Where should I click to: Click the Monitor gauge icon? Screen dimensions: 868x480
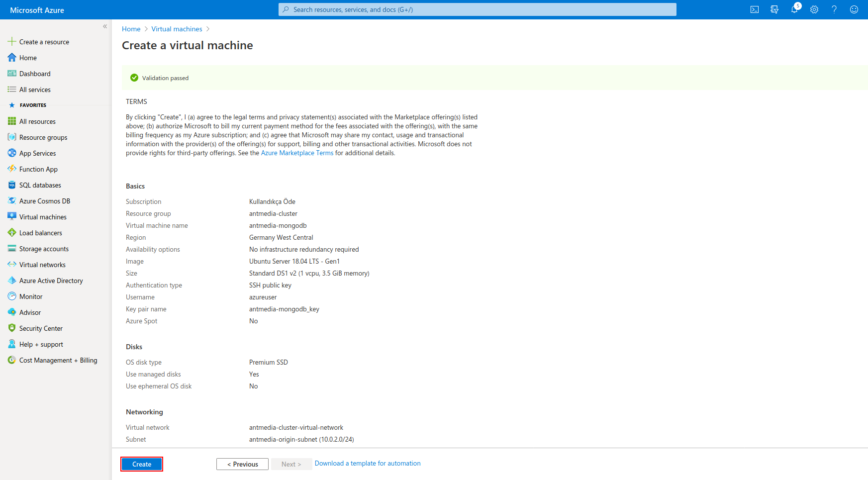(12, 296)
